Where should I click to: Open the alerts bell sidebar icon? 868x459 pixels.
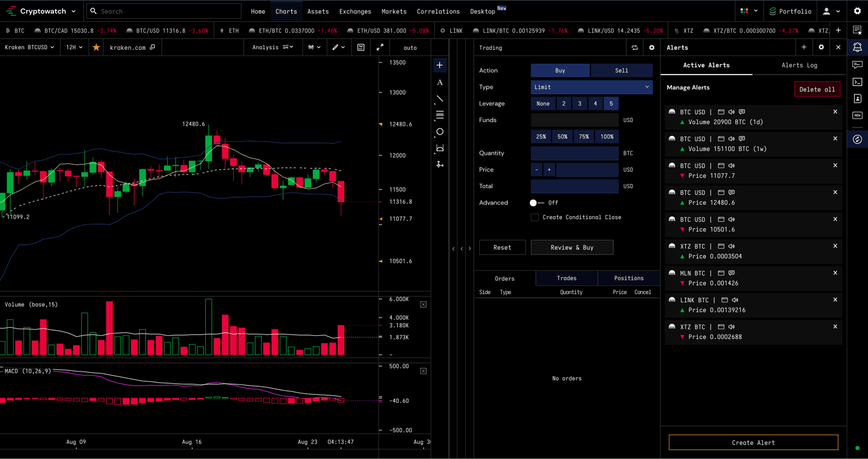pyautogui.click(x=858, y=47)
